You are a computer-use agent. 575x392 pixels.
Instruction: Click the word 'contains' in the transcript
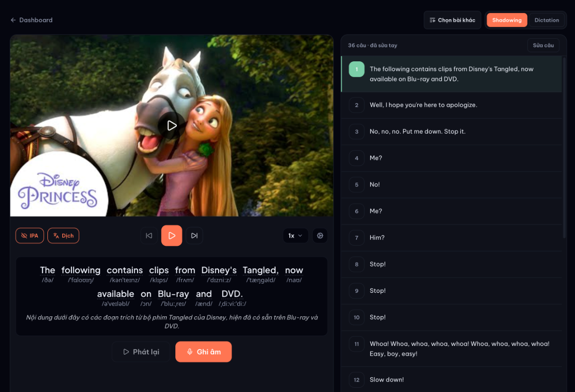pos(125,270)
